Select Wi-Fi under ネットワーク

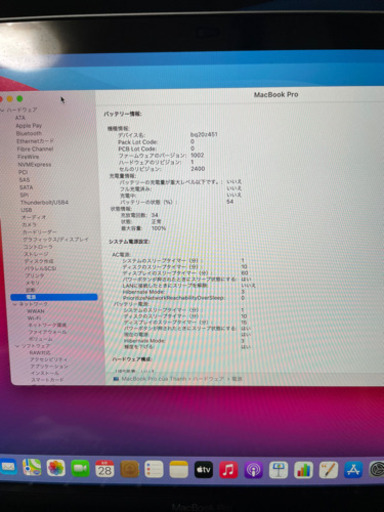[35, 318]
